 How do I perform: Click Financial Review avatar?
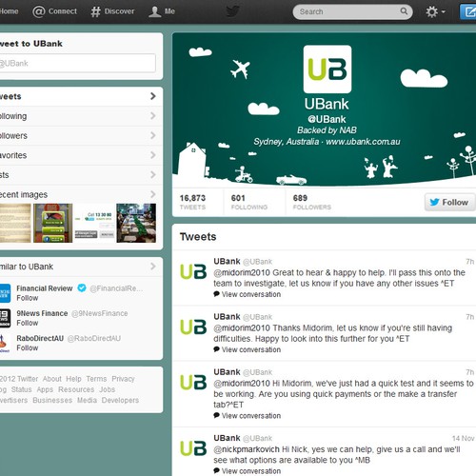5,293
